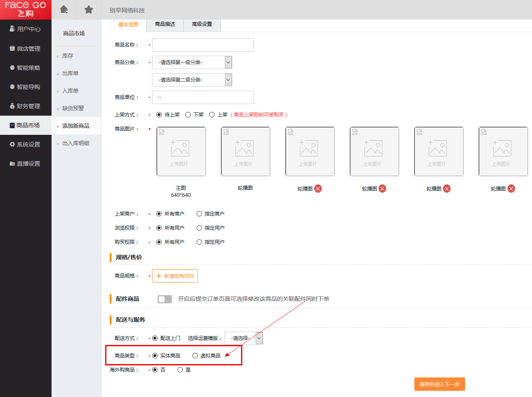This screenshot has width=532, height=397.
Task: Select 上架 listing radio option
Action: (x=212, y=115)
